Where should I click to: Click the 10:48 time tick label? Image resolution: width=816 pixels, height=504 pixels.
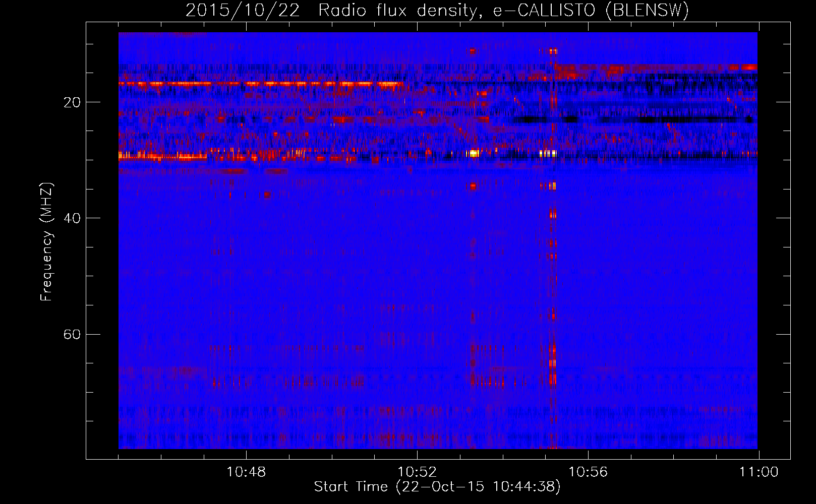pos(246,472)
